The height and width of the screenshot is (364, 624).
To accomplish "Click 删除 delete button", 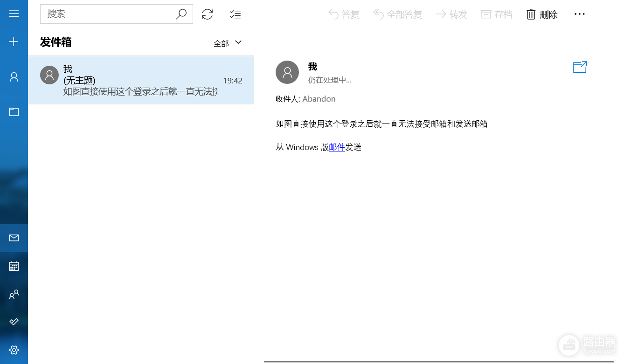I will click(542, 14).
